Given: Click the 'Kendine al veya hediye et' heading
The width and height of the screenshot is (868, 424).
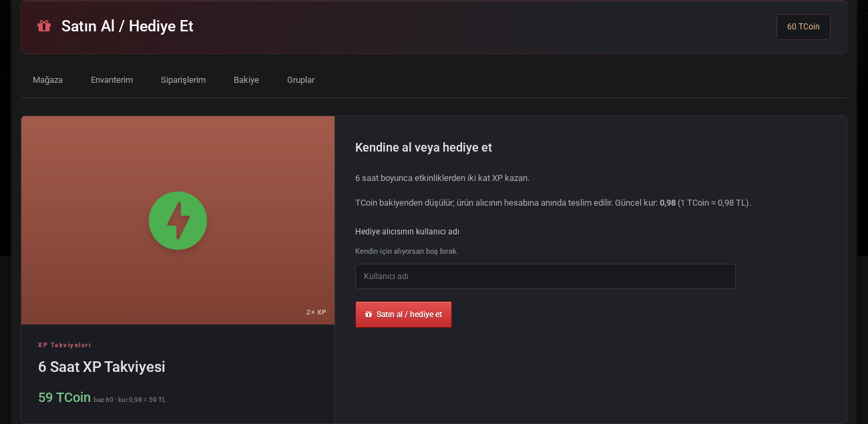Looking at the screenshot, I should point(423,148).
